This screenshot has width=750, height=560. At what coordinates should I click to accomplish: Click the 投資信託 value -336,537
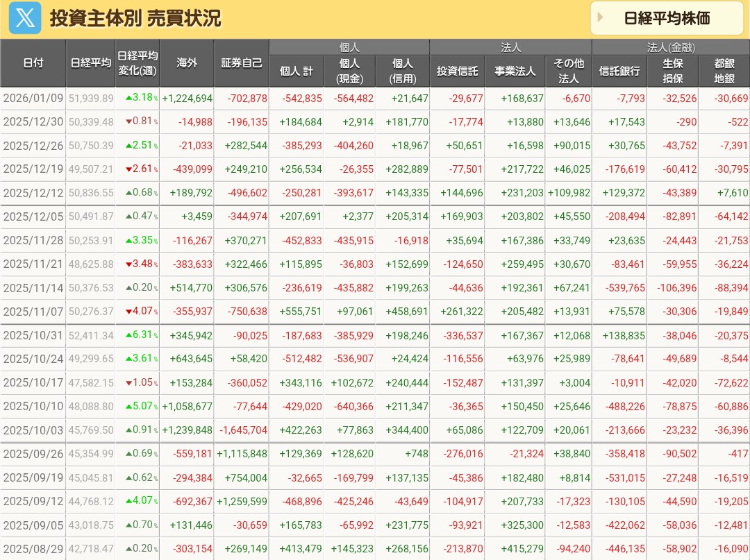[x=463, y=335]
